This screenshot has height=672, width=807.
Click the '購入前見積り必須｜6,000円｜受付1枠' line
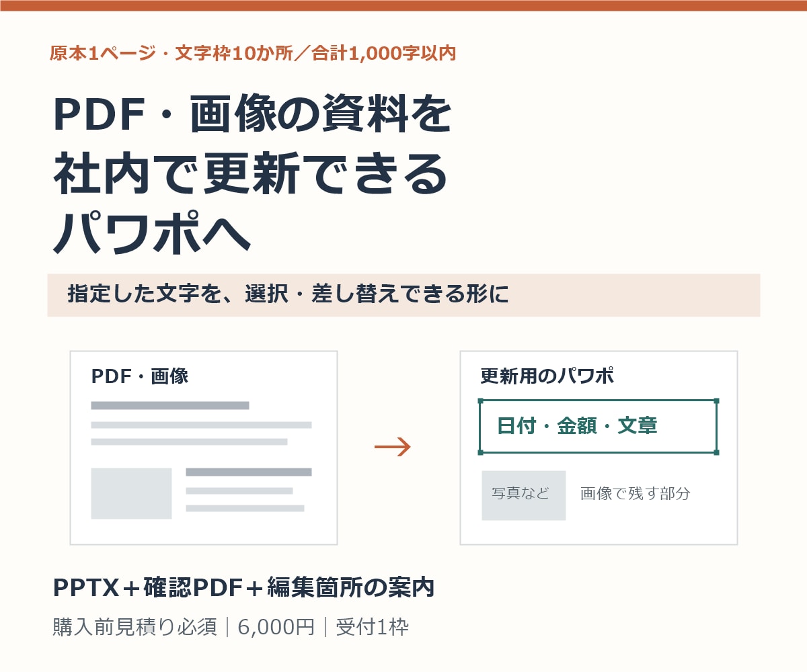(x=231, y=628)
